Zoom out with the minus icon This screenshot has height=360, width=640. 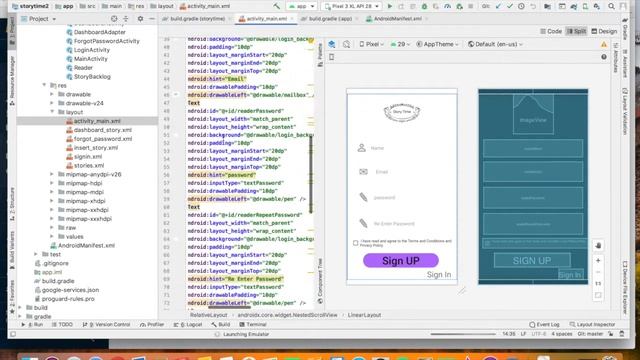(x=598, y=272)
